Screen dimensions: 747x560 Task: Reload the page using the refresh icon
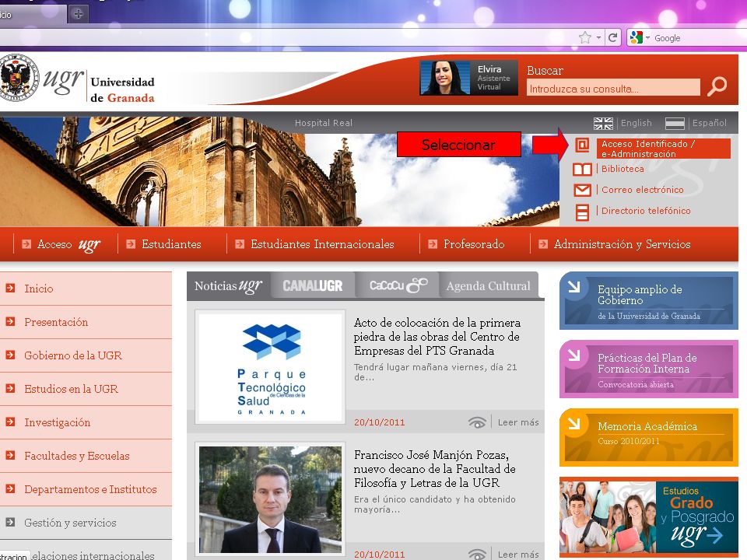point(613,37)
